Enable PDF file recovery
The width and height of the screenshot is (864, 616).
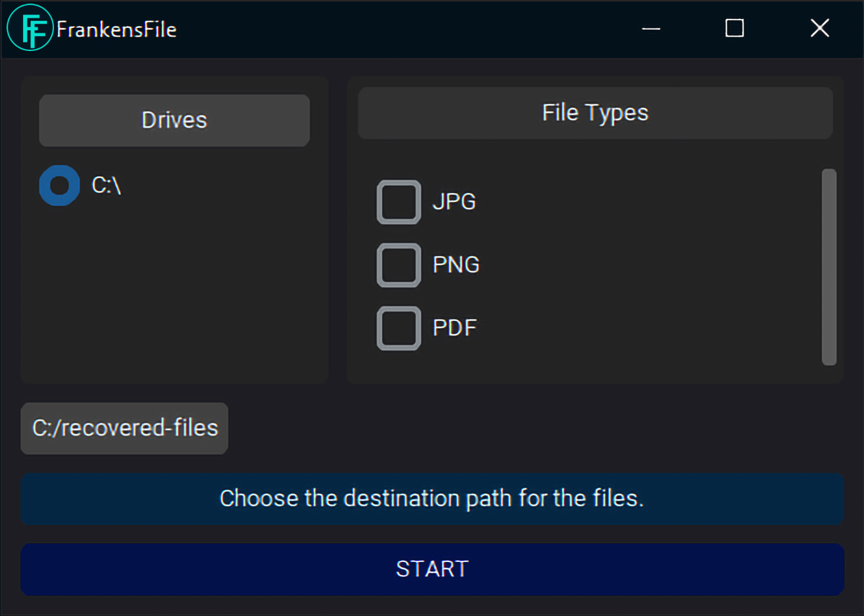click(x=398, y=328)
